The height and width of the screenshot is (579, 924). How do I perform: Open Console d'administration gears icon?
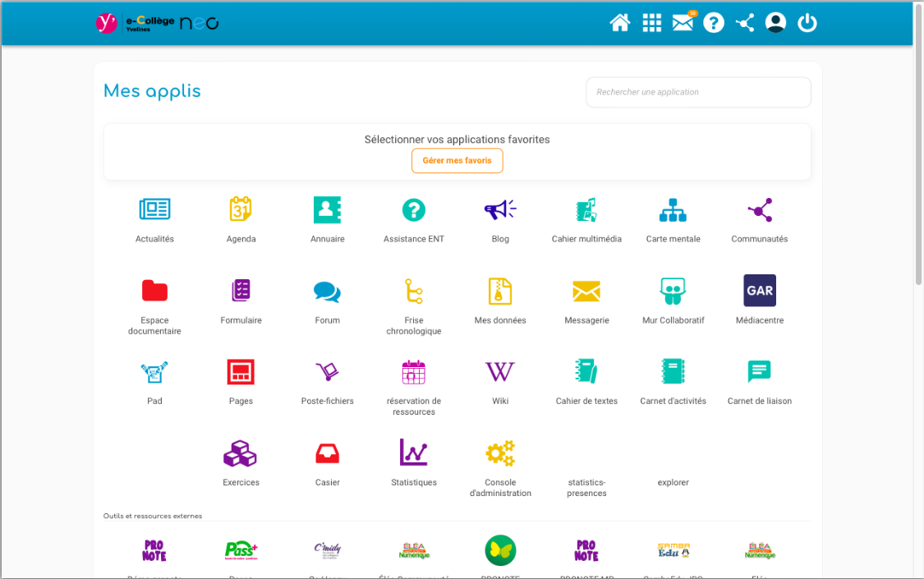(500, 453)
